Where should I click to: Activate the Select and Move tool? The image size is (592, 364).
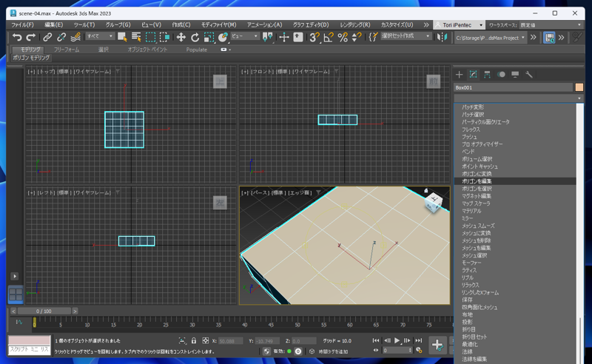(181, 37)
